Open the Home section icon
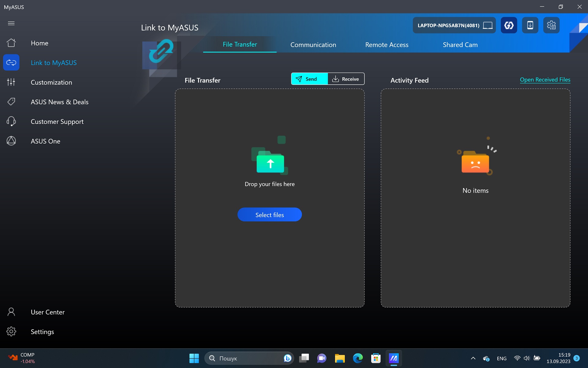This screenshot has width=588, height=368. point(11,43)
